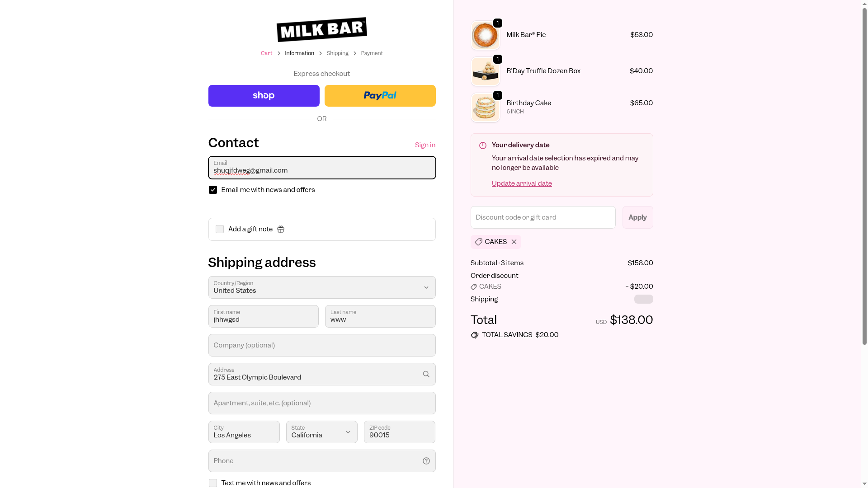Open the State dropdown
Image resolution: width=868 pixels, height=488 pixels.
point(321,432)
